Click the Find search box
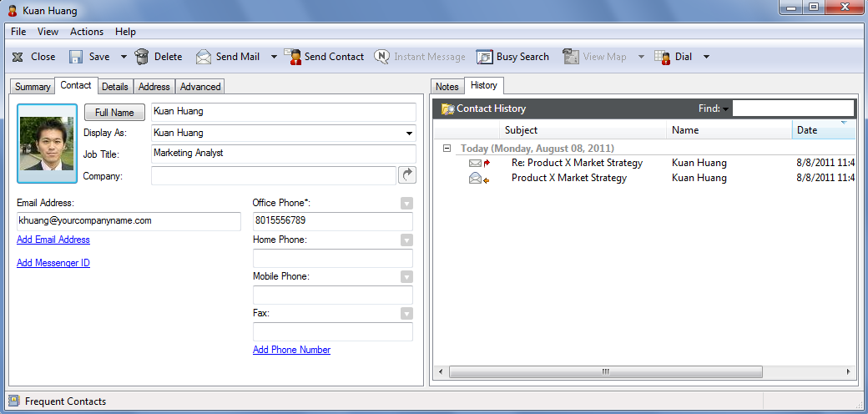The height and width of the screenshot is (414, 868). tap(793, 109)
